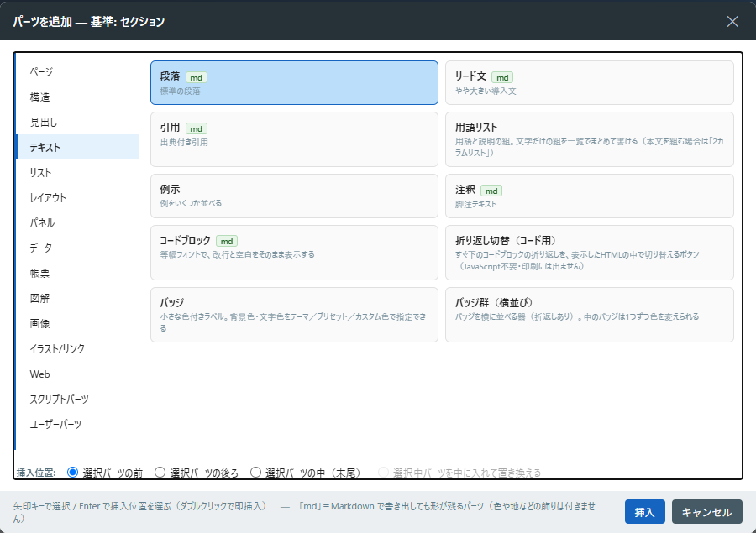
Task: Show the データ category parts
Action: coord(77,248)
